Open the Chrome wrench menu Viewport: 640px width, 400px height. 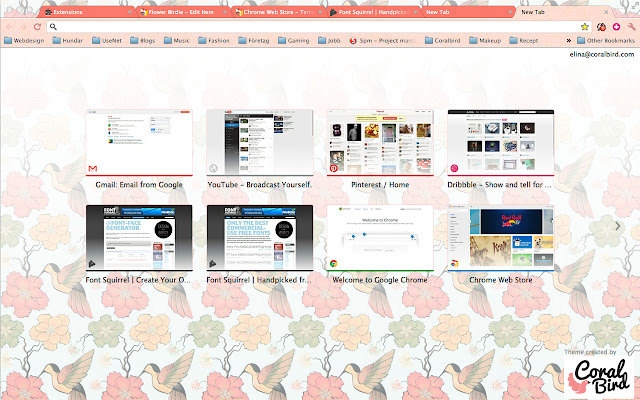click(631, 27)
